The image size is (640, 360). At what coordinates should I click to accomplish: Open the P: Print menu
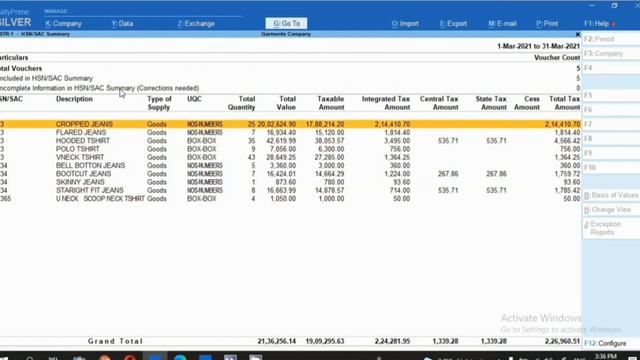547,24
